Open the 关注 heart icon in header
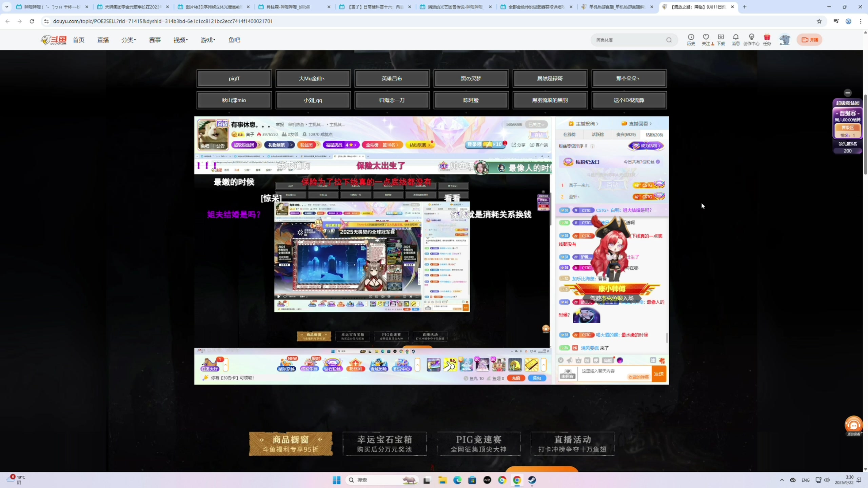This screenshot has height=488, width=868. tap(706, 39)
